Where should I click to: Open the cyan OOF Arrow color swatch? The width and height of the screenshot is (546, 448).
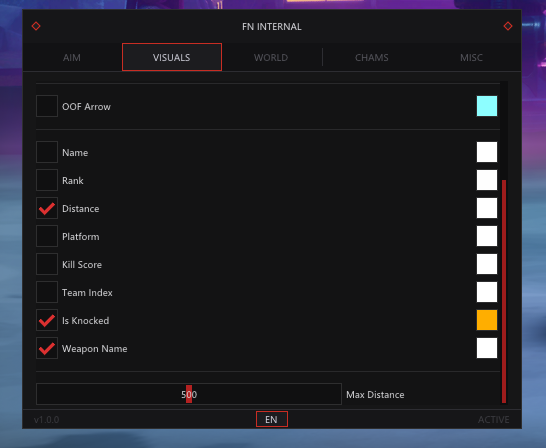[x=487, y=106]
